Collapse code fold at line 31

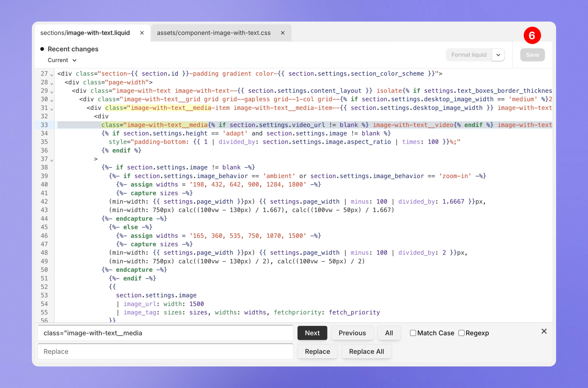coord(52,109)
